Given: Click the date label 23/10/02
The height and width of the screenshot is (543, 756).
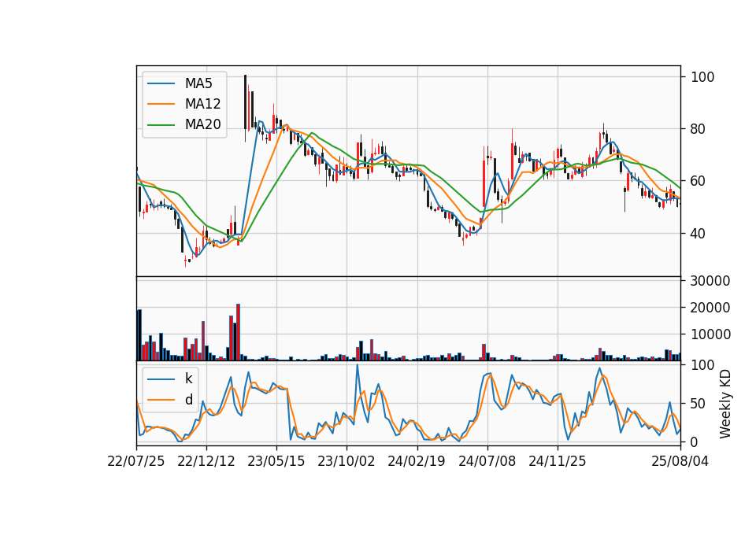Looking at the screenshot, I should coord(346,461).
